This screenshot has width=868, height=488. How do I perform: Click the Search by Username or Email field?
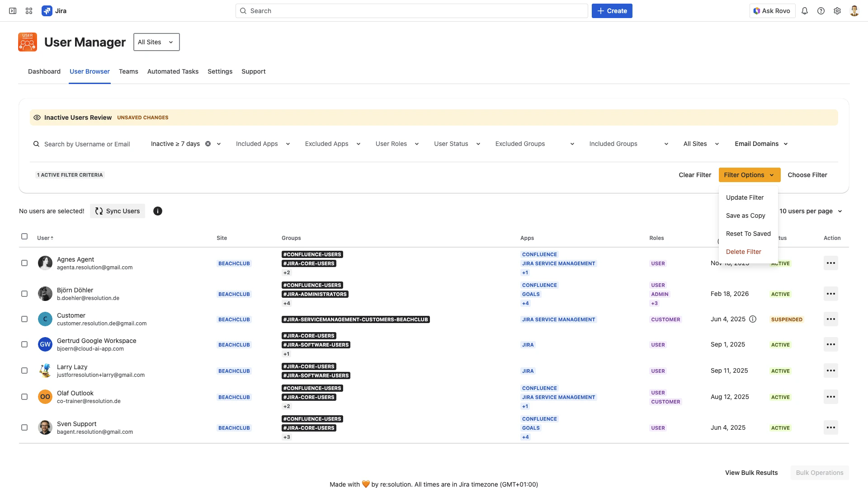coord(87,144)
